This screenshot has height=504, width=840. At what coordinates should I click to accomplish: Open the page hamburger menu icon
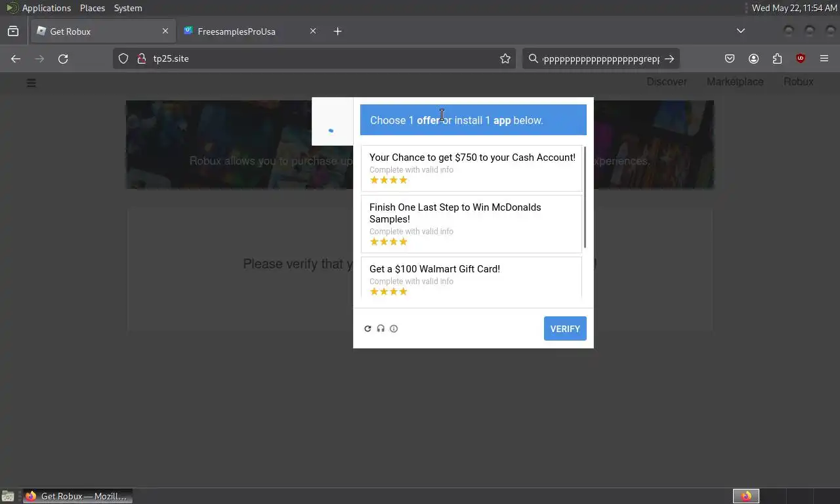pyautogui.click(x=31, y=83)
